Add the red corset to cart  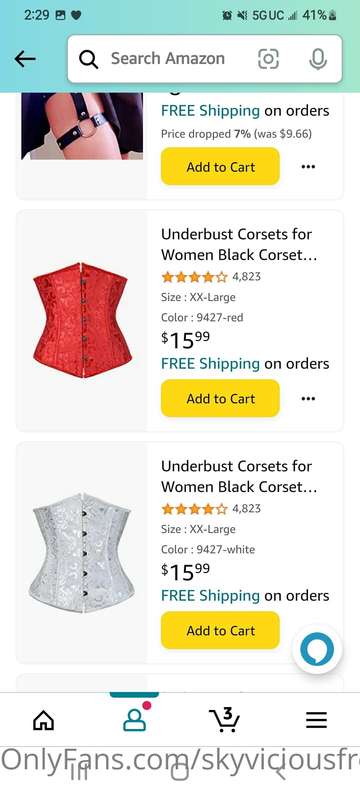click(220, 398)
